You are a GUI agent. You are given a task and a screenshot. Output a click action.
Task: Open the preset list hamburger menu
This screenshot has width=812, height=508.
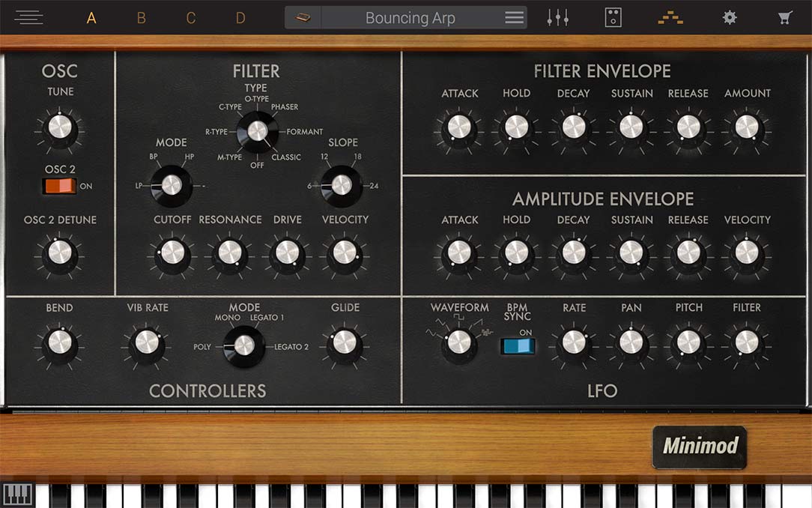click(x=514, y=18)
